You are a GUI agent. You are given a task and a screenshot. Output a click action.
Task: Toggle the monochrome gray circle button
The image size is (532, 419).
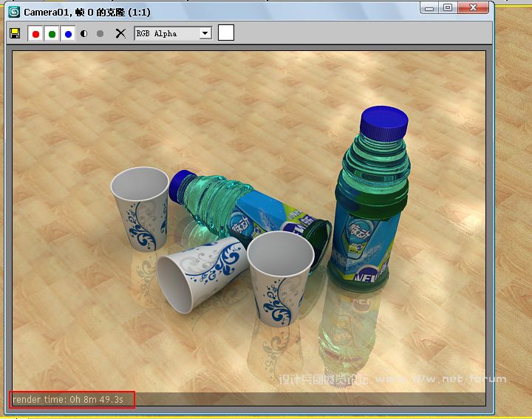tap(100, 33)
